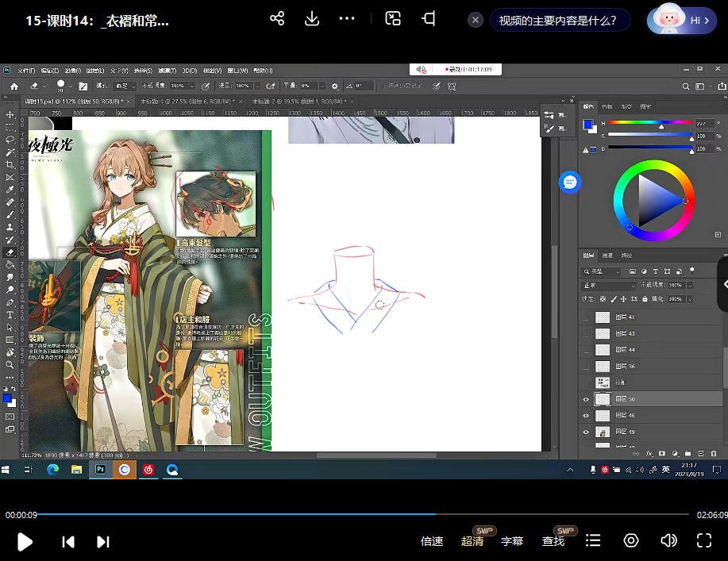Download the video using the download icon
Image resolution: width=728 pixels, height=561 pixels.
tap(312, 19)
